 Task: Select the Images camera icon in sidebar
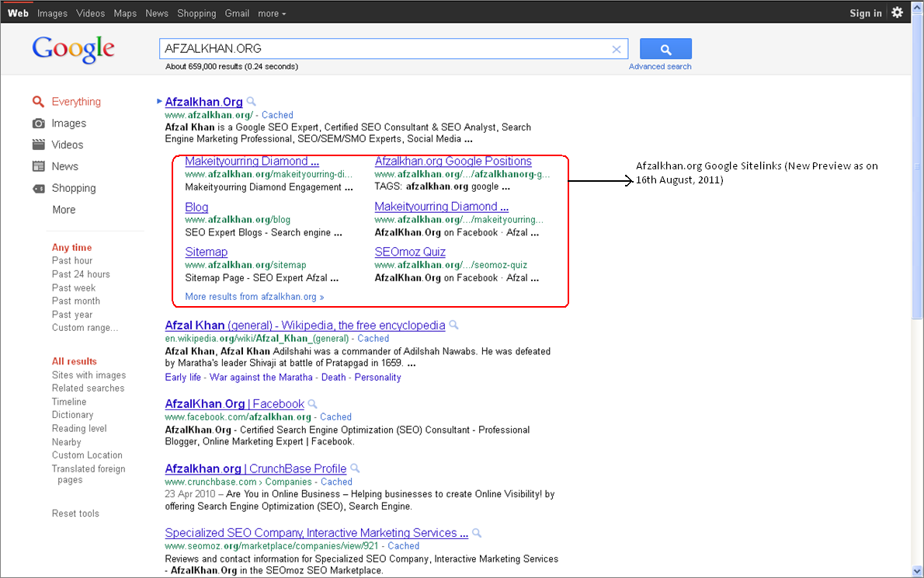coord(38,124)
